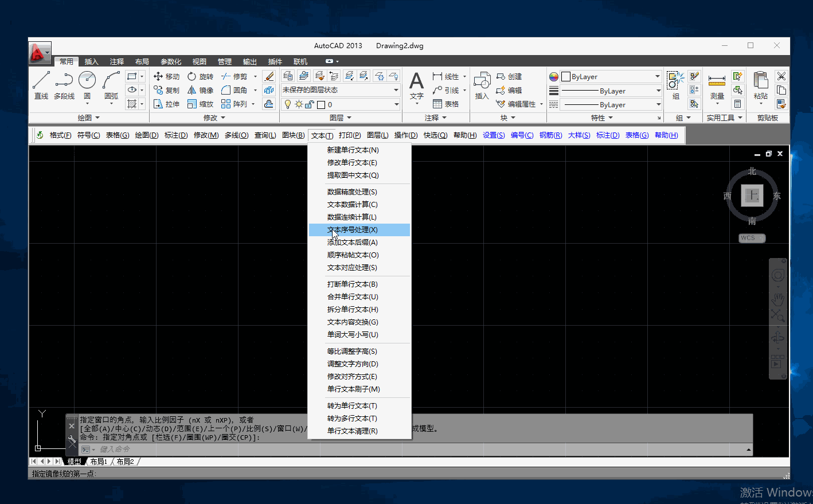Toggle the layer on/off lightbulb icon
813x504 pixels.
[288, 104]
